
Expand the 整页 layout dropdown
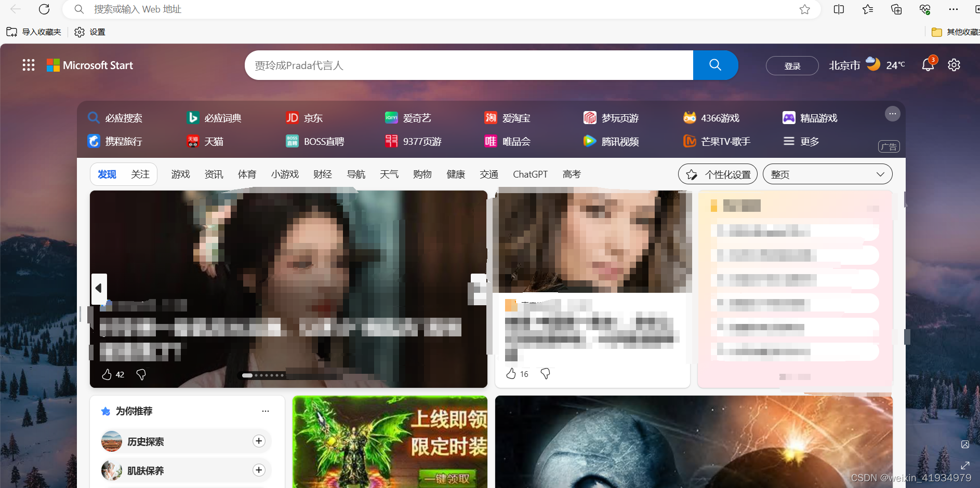[x=828, y=174]
